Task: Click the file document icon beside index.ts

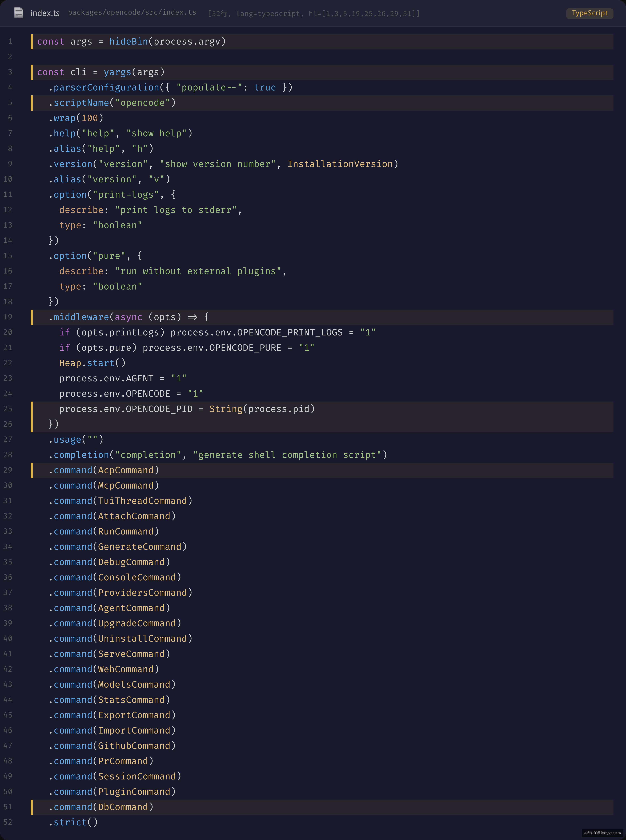Action: pyautogui.click(x=19, y=13)
